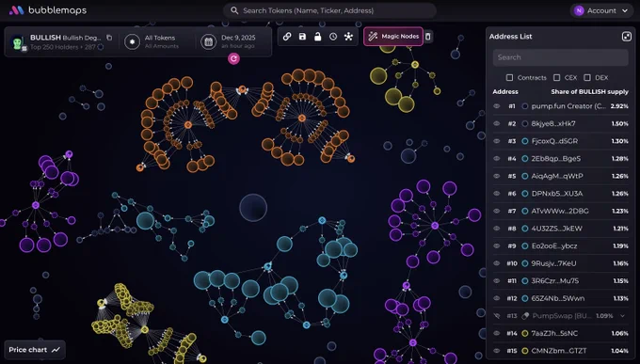640x364 pixels.
Task: Sort by Share of BULLISH supply header
Action: pos(589,92)
